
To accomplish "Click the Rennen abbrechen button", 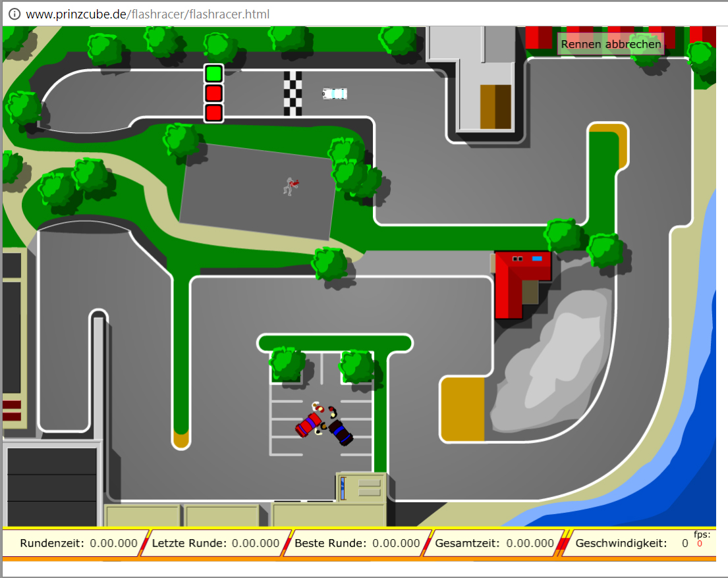I will pos(611,44).
